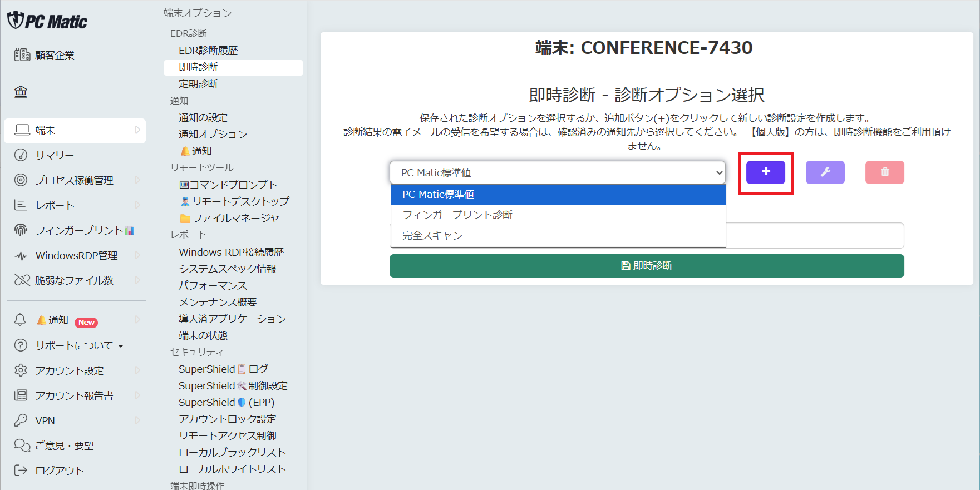Expand the 端末 sidebar arrow
Image resolution: width=980 pixels, height=490 pixels.
[137, 130]
